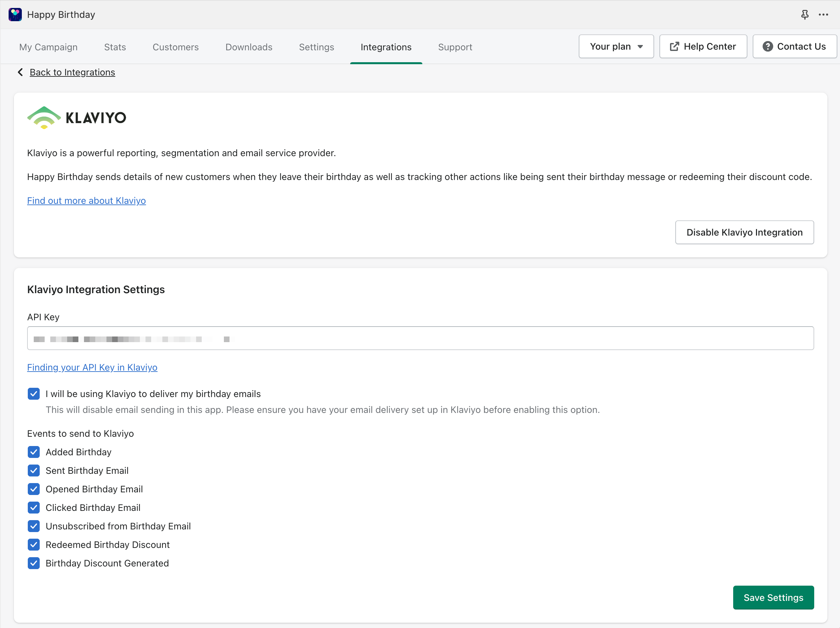Viewport: 840px width, 628px height.
Task: Uncheck 'I will be using Klaviyo to deliver my birthday emails'
Action: 34,394
